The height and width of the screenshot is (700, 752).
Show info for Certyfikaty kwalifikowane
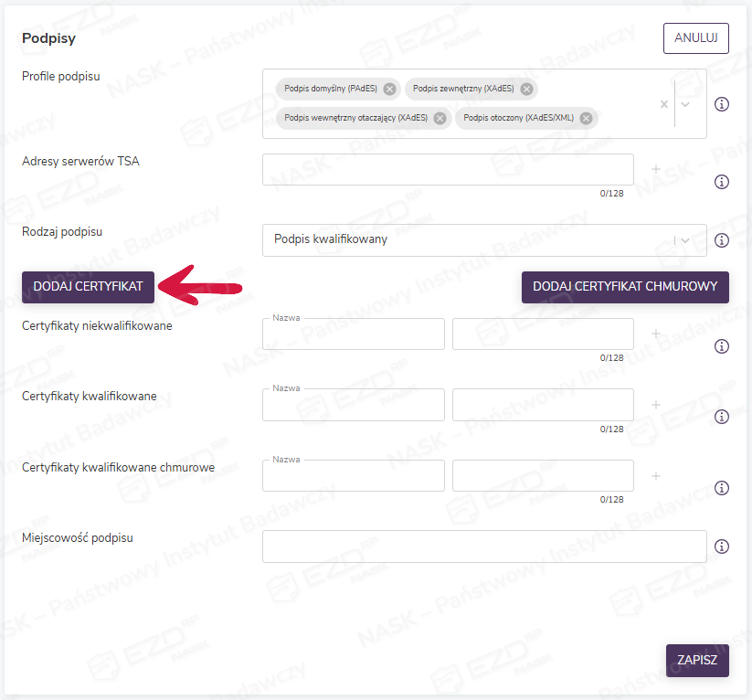pos(721,417)
